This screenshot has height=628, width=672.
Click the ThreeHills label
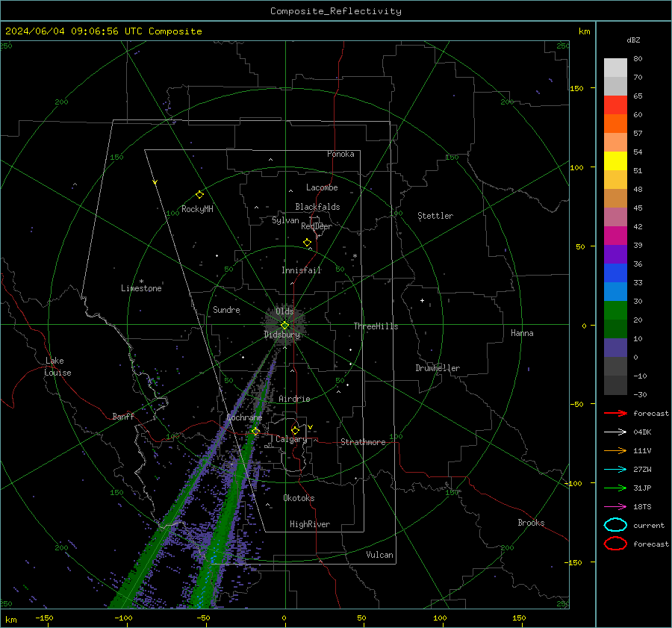coord(376,326)
